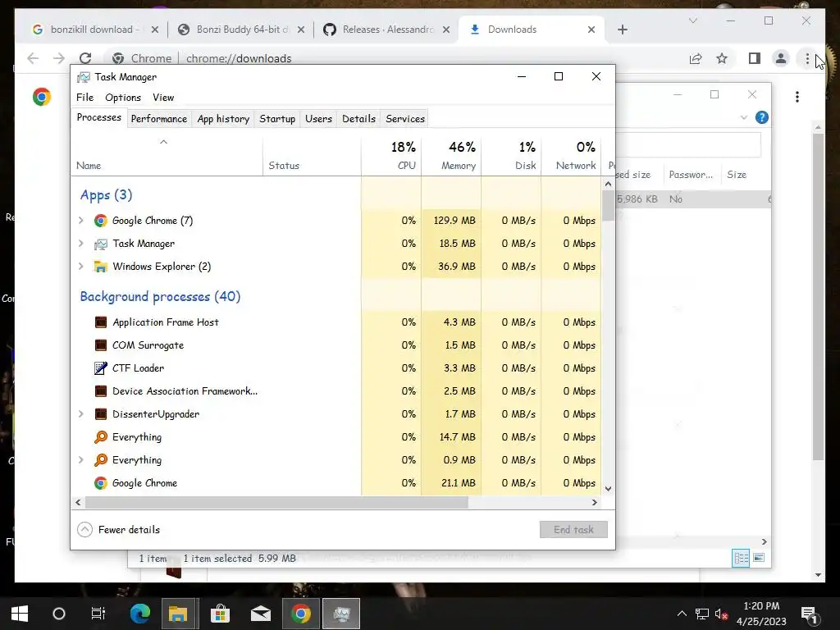This screenshot has height=630, width=840.
Task: Switch to the Users tab
Action: coord(318,119)
